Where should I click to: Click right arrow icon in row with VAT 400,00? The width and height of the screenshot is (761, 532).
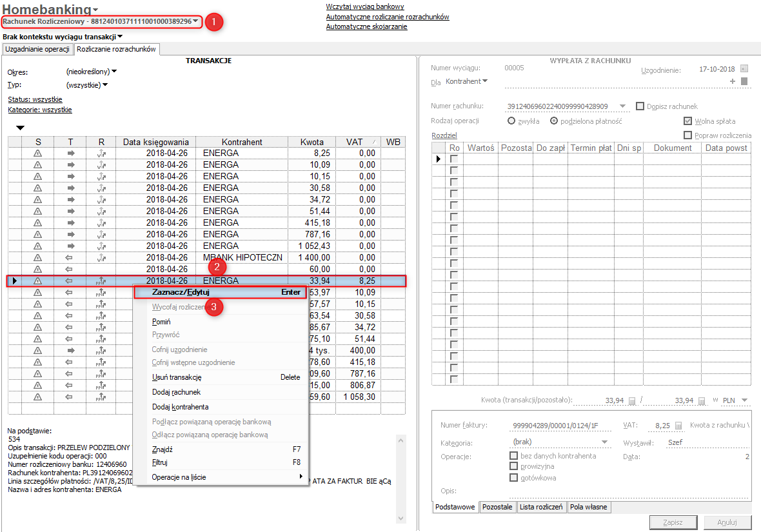point(71,351)
